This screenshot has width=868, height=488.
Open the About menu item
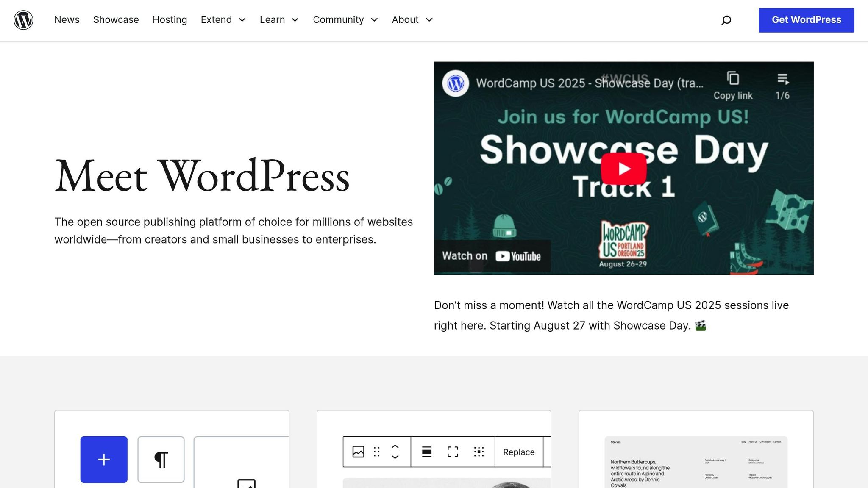tap(405, 20)
